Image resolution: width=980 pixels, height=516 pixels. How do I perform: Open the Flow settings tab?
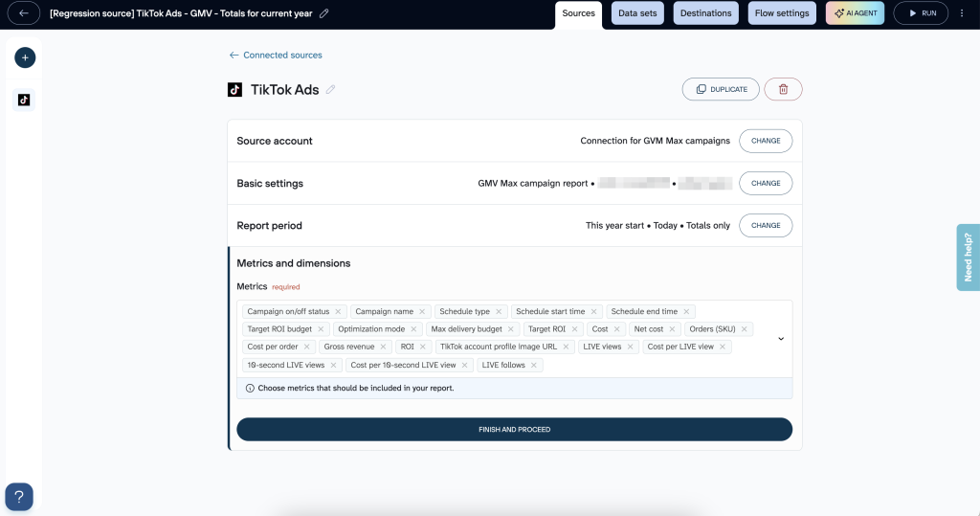(x=783, y=13)
